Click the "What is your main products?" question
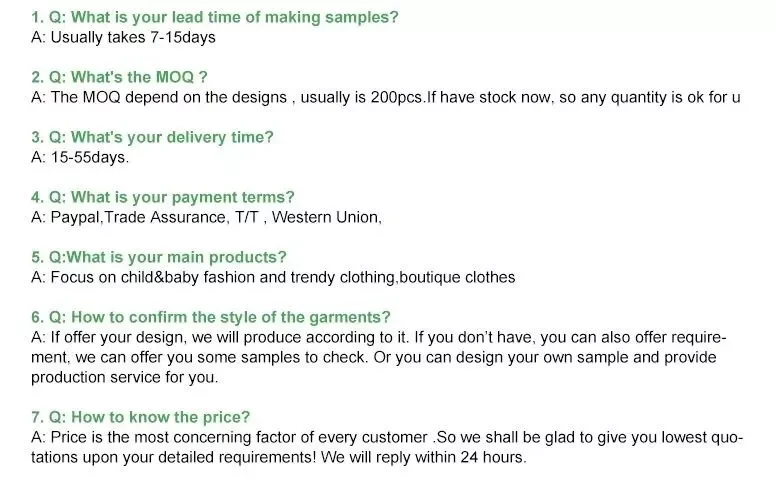Screen dimensions: 776x485 pos(159,257)
